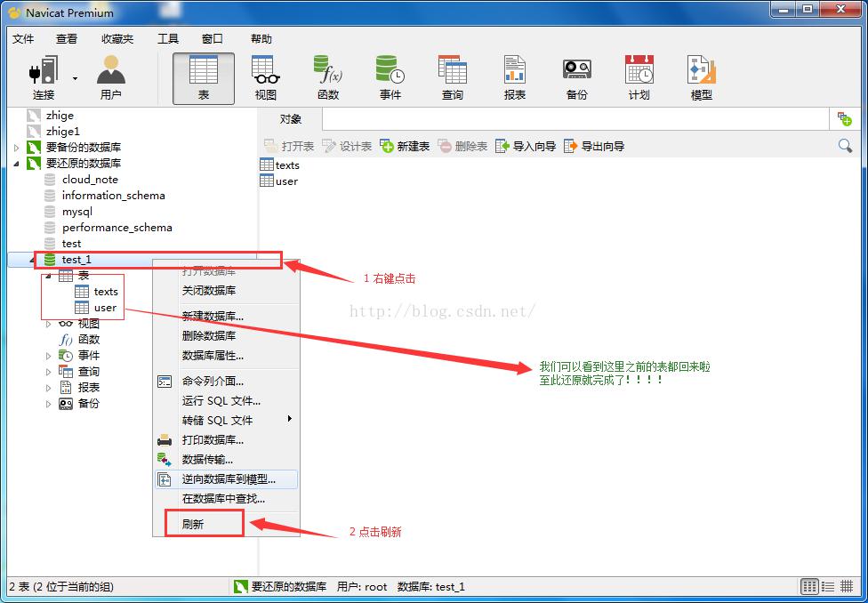Open the 转储 SQL 文件 submenu

click(x=226, y=421)
